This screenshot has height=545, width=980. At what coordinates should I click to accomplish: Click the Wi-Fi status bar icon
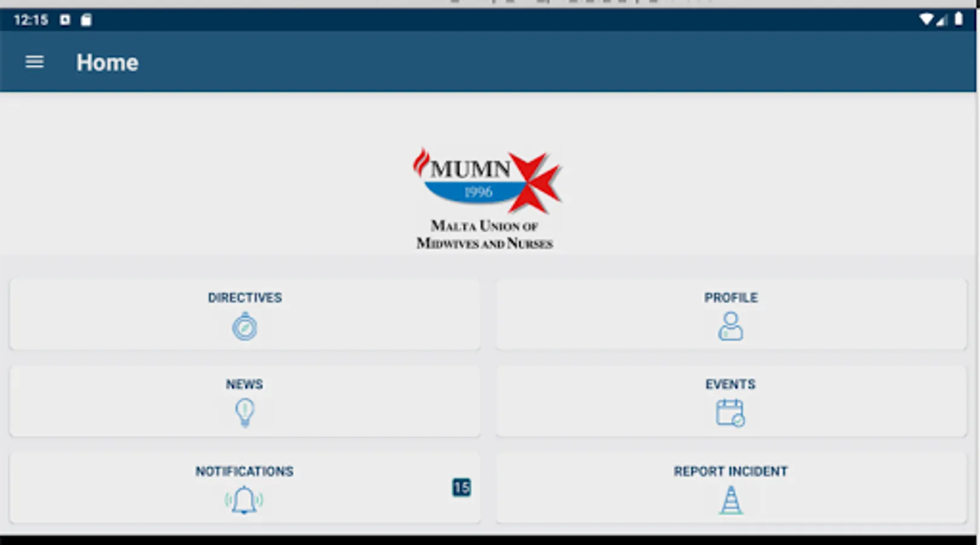click(926, 19)
